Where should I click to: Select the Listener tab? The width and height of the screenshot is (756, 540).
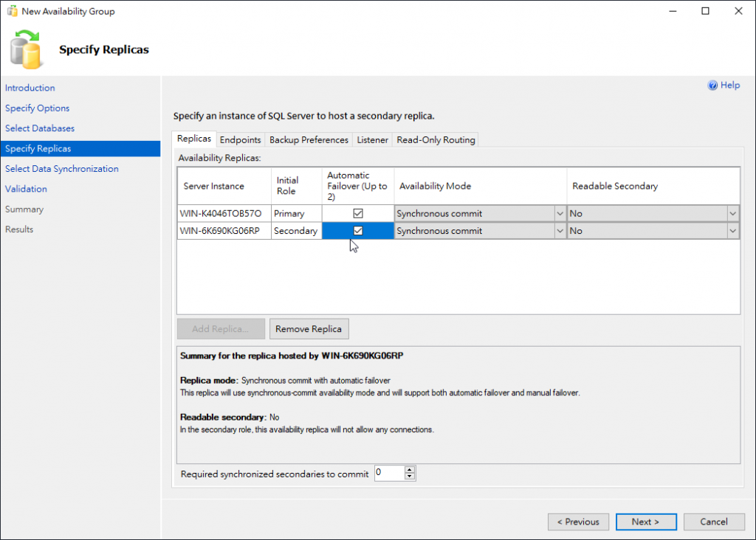coord(372,140)
